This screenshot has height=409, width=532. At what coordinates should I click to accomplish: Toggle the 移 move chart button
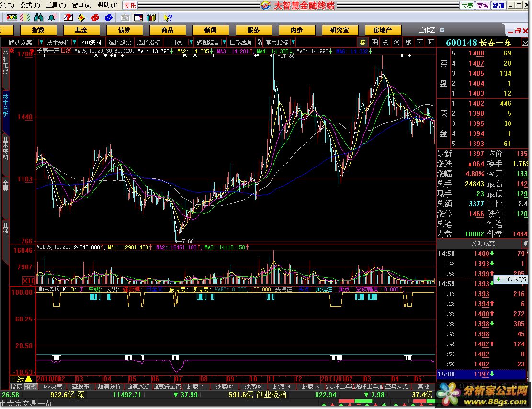(408, 43)
